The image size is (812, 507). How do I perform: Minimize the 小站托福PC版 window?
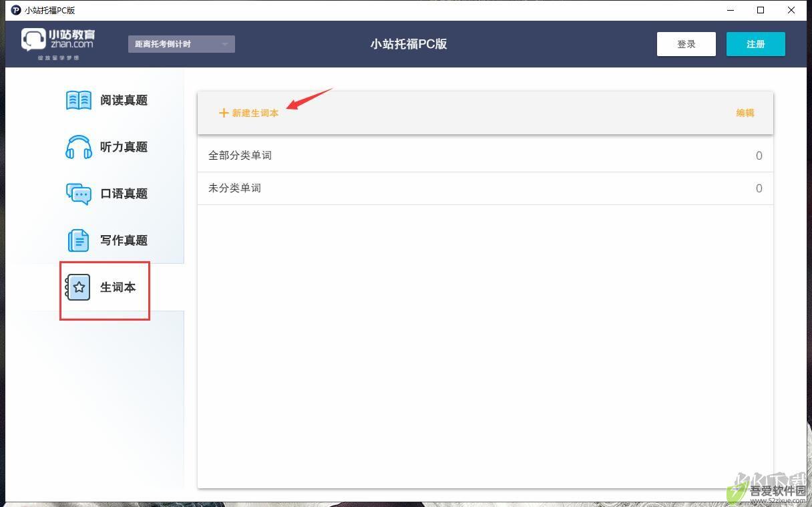coord(730,10)
